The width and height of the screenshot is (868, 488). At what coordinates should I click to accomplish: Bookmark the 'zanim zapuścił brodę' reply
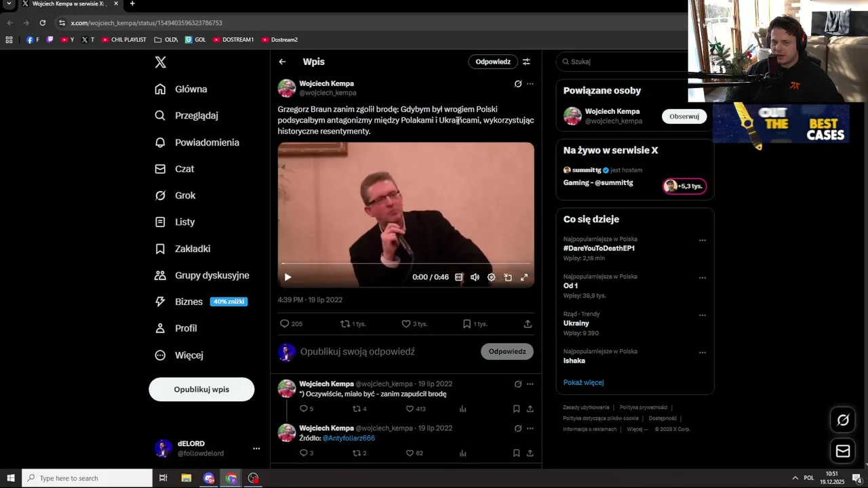click(x=516, y=409)
